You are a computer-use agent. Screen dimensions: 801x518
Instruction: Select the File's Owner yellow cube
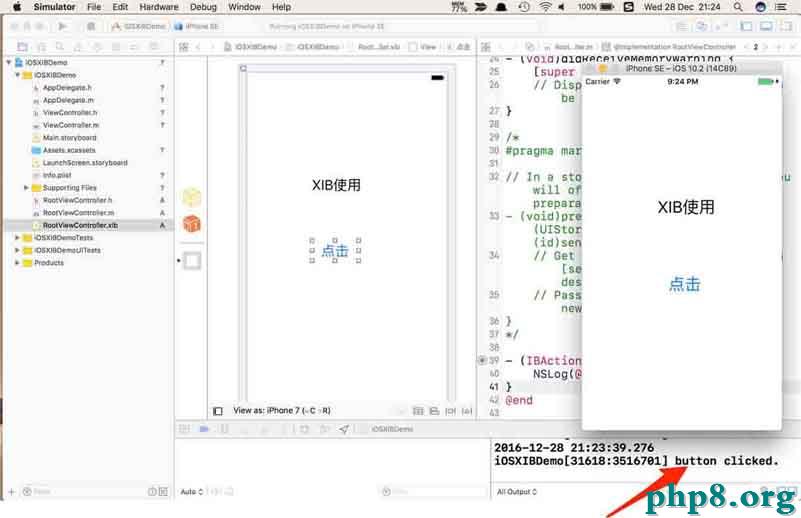[x=192, y=197]
